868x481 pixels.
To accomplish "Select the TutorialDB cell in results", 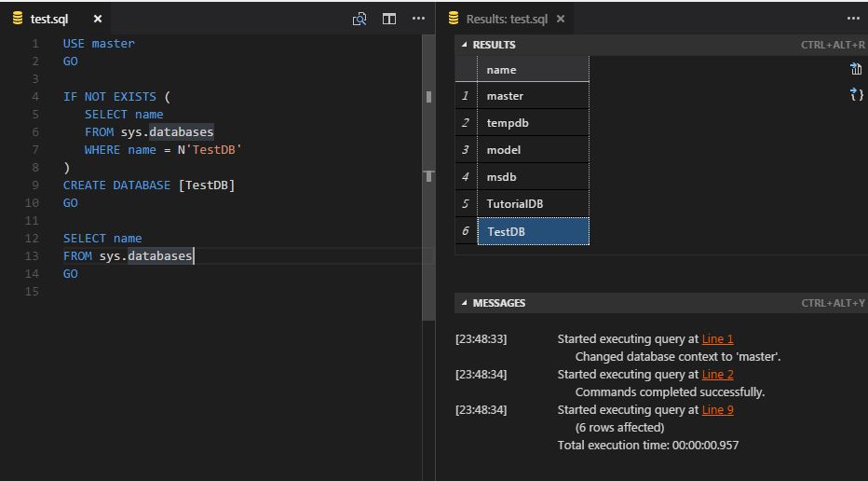I will (x=533, y=204).
